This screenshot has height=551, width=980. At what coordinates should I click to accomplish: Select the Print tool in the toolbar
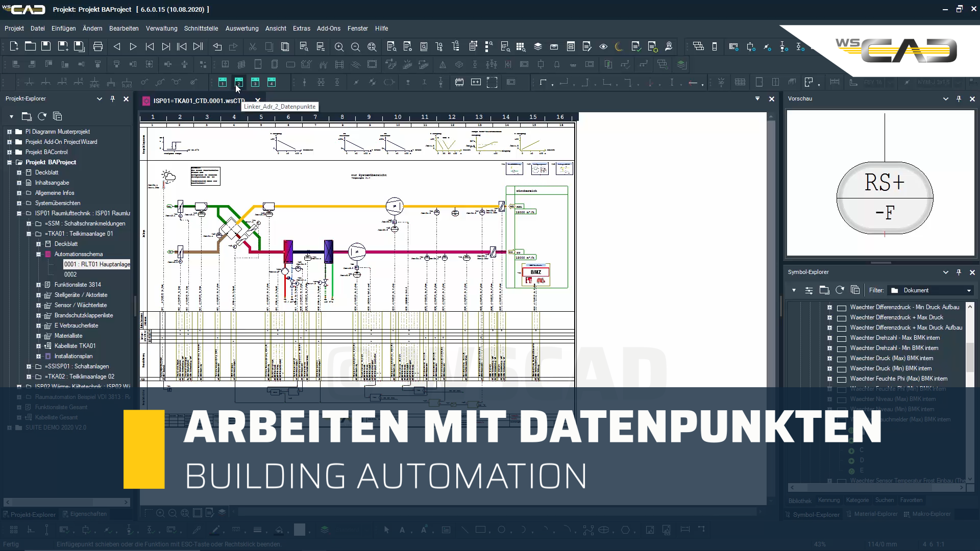pyautogui.click(x=98, y=46)
